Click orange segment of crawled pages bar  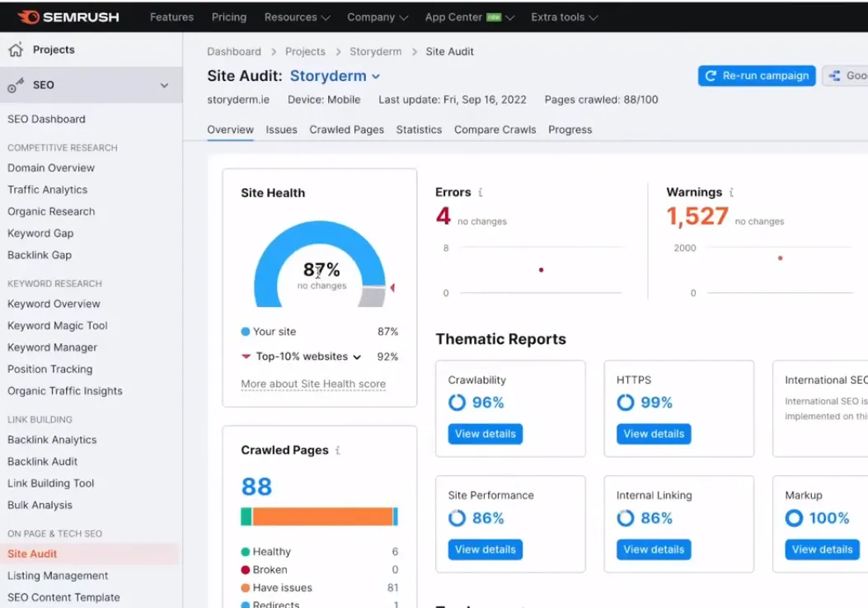322,516
